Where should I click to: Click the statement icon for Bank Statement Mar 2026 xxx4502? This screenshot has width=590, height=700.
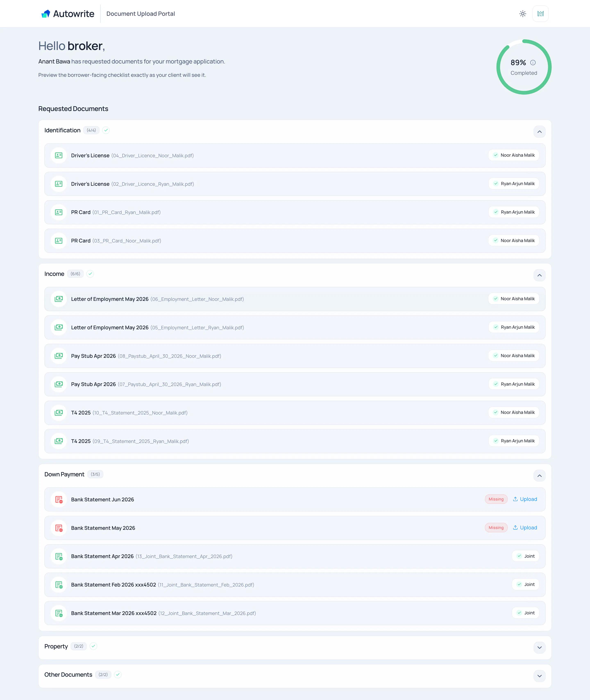coord(59,613)
